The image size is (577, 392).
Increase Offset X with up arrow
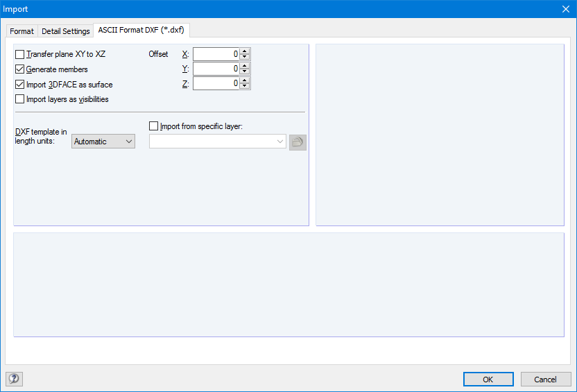[x=245, y=51]
